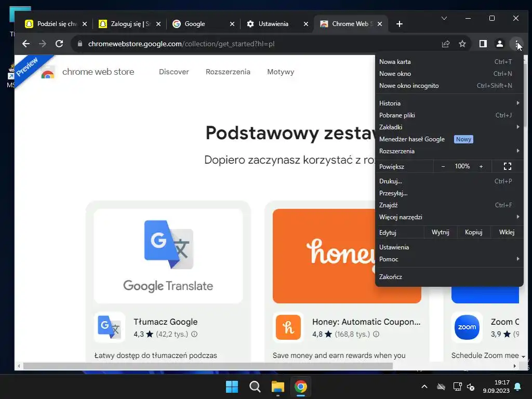
Task: Expand the Rozszerzenia submenu in menu
Action: point(449,151)
